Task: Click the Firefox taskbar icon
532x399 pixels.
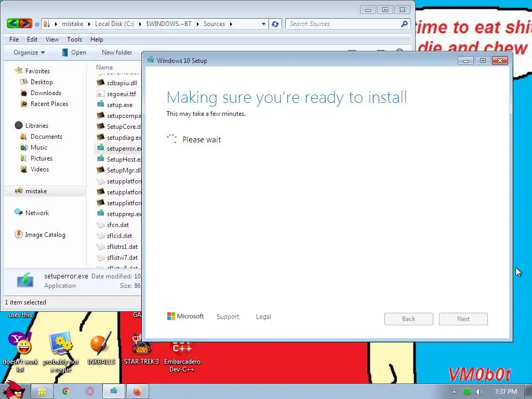Action: 137,392
